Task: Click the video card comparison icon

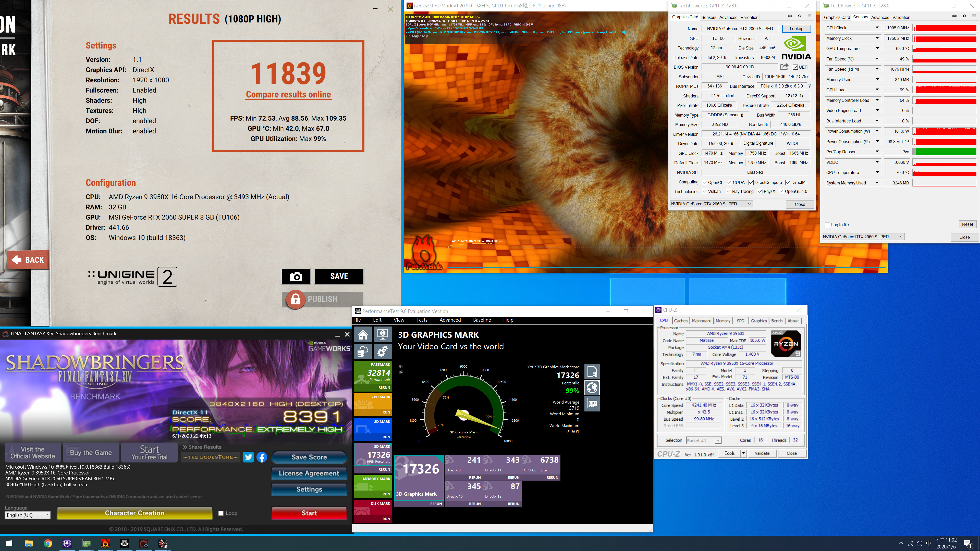Action: 592,404
